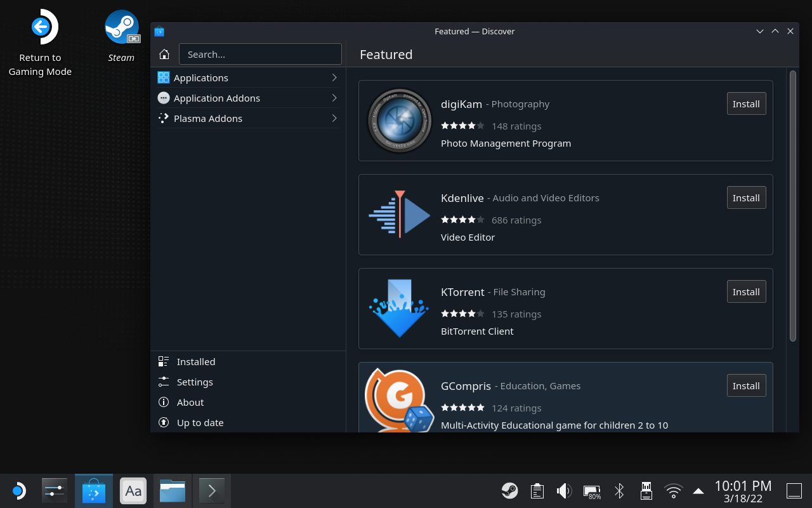This screenshot has height=508, width=812.
Task: Click the Home icon in Discover
Action: (164, 54)
